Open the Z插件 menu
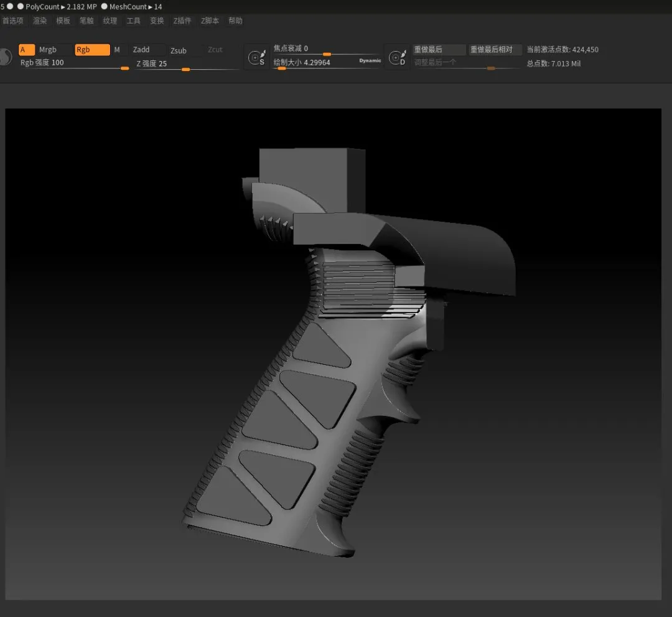 click(182, 21)
